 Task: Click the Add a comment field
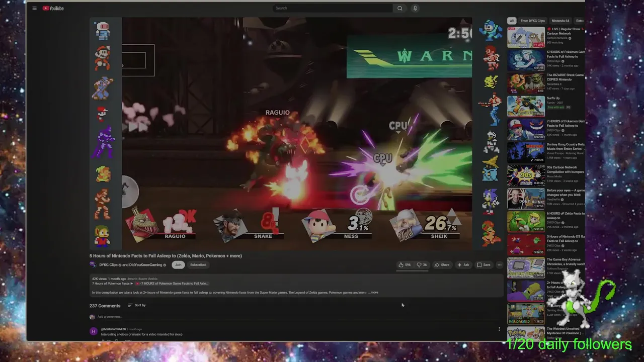point(297,317)
